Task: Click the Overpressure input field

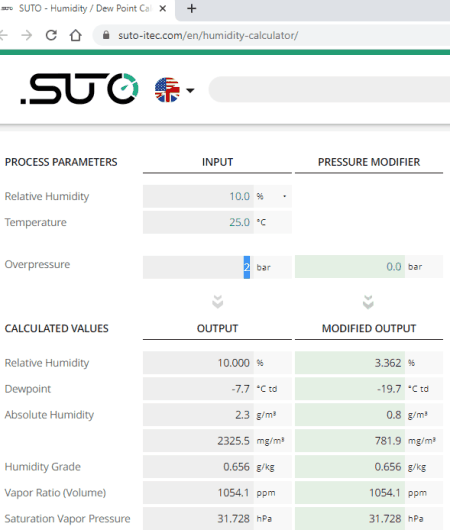Action: [x=198, y=267]
